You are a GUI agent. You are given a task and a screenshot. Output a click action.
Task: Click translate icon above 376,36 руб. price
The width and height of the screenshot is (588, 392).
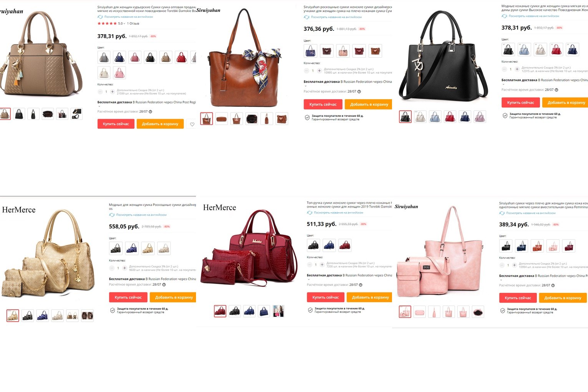[306, 17]
